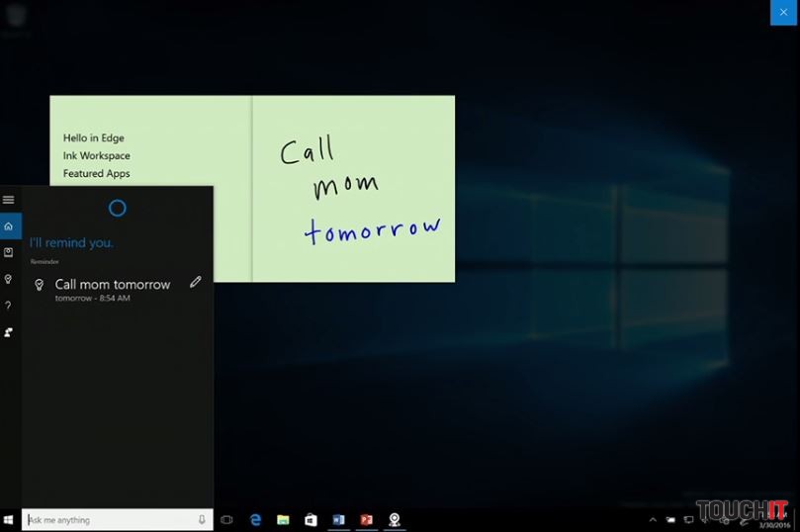Edit the reminder with the pencil icon
800x532 pixels.
[196, 282]
